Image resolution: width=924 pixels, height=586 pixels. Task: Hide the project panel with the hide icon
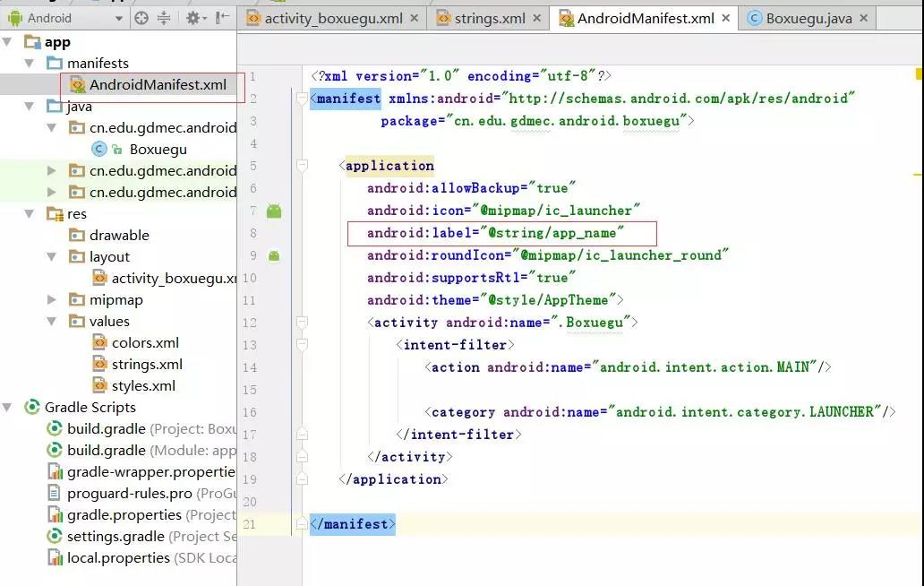(223, 18)
